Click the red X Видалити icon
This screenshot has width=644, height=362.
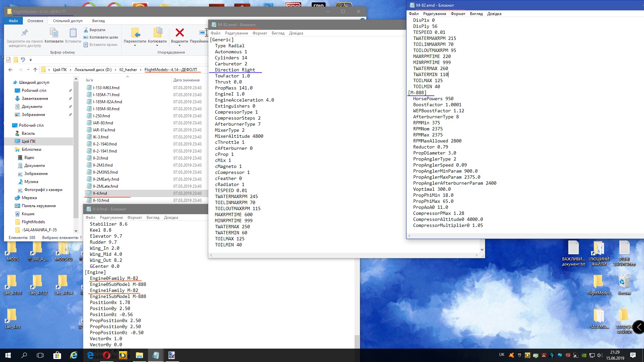pyautogui.click(x=180, y=33)
